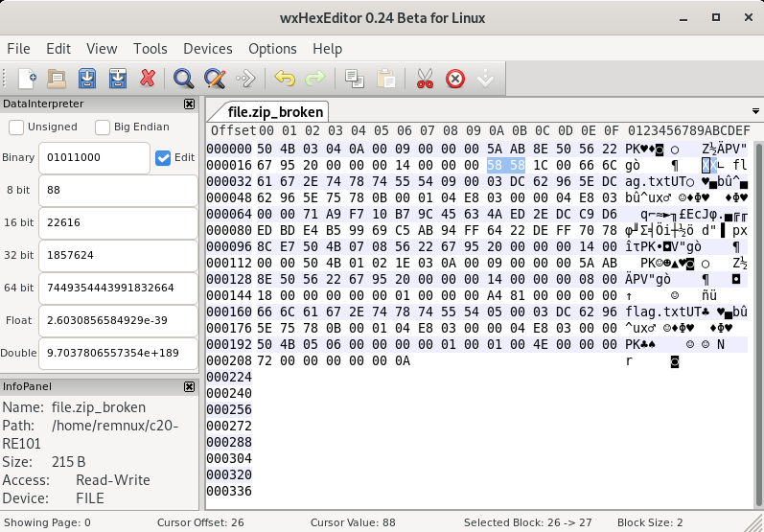Click the Cursor Value: 88 status
This screenshot has height=532, width=764.
[353, 522]
